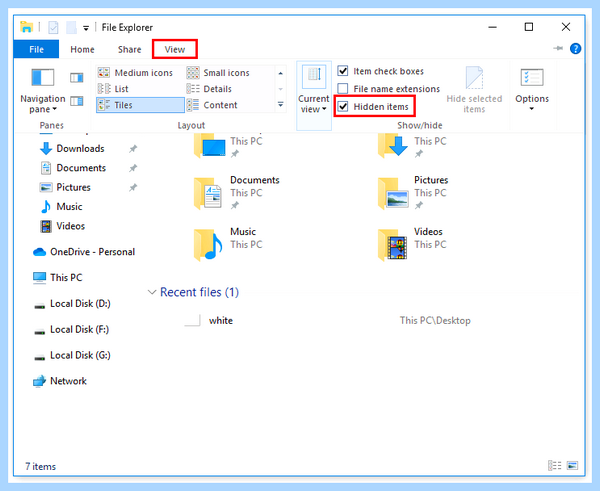Viewport: 600px width, 491px height.
Task: Click the minimize ribbon pin icon
Action: pos(558,48)
